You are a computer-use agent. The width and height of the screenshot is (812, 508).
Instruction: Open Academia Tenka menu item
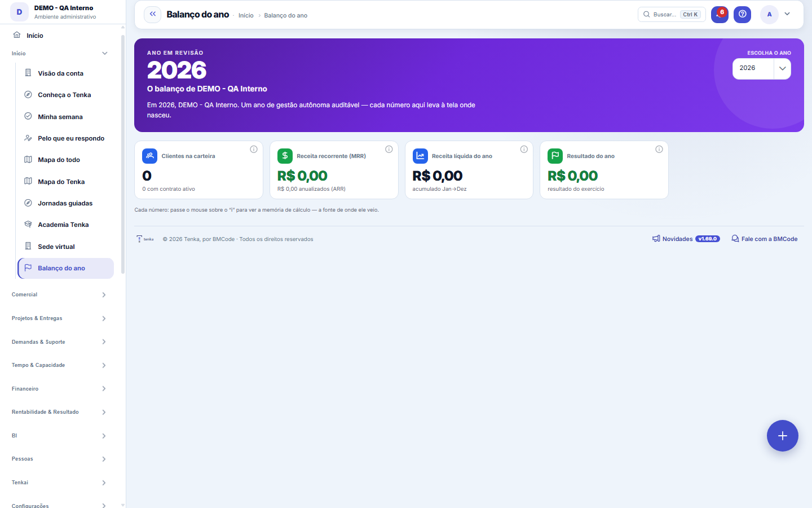pos(65,225)
